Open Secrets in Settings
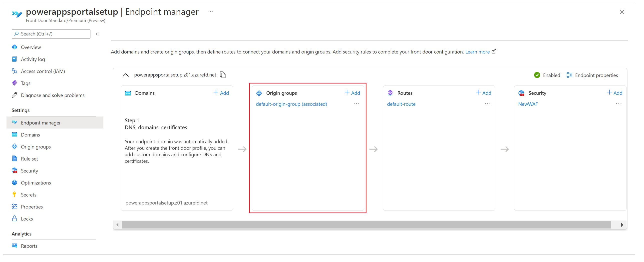 pos(29,195)
